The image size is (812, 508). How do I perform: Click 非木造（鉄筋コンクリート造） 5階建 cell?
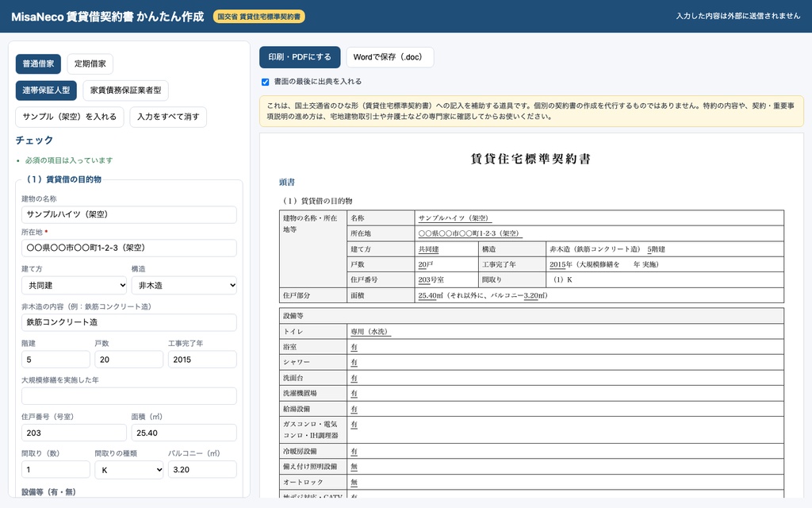point(665,248)
